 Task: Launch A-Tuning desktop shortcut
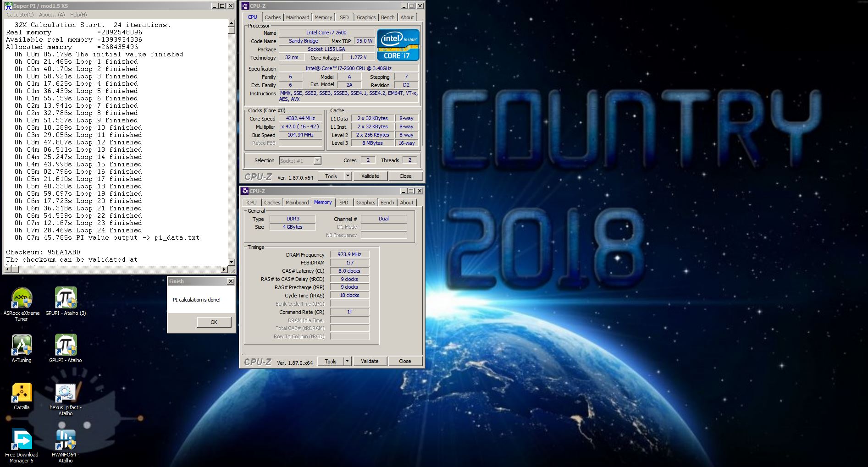pyautogui.click(x=22, y=348)
